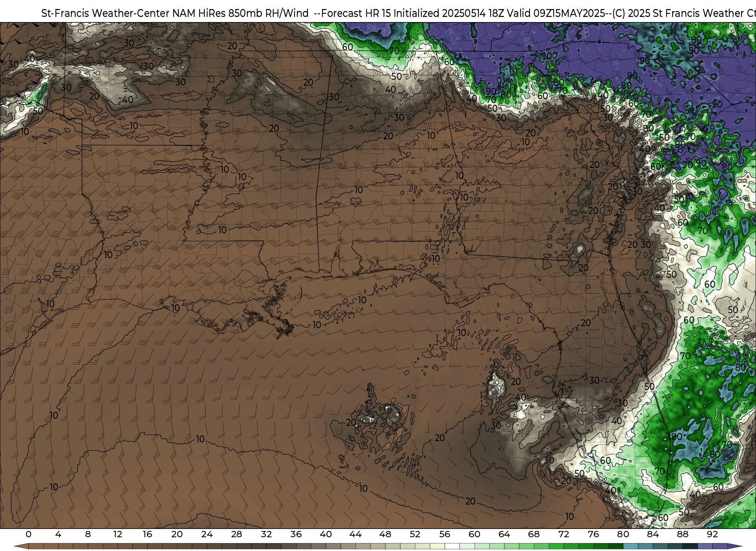The image size is (756, 551).
Task: Select the white colorbar segment after 56
Action: coord(452,546)
